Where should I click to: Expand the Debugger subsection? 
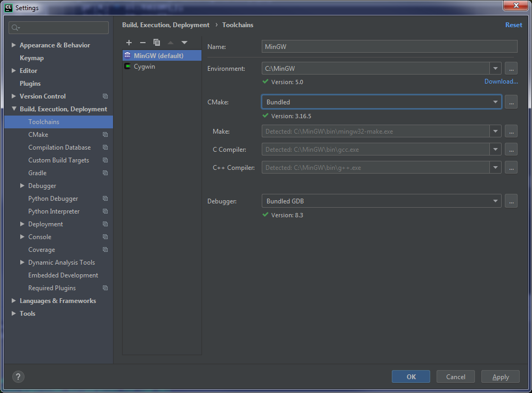click(22, 186)
